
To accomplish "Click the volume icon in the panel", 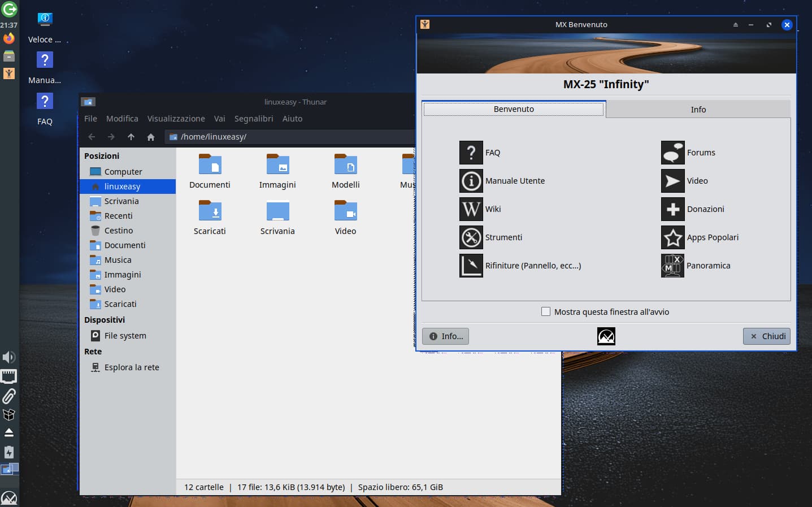I will pos(9,357).
